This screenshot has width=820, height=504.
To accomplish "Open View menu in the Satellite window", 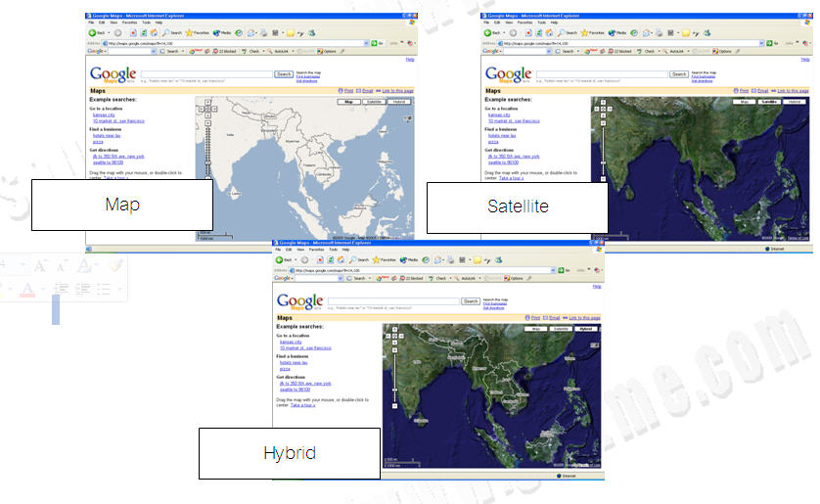I will [509, 23].
